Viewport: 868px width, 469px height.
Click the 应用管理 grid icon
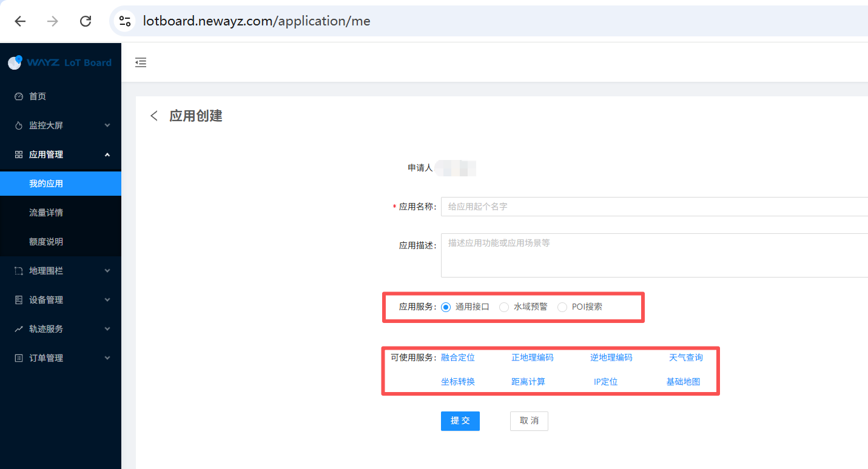(19, 155)
